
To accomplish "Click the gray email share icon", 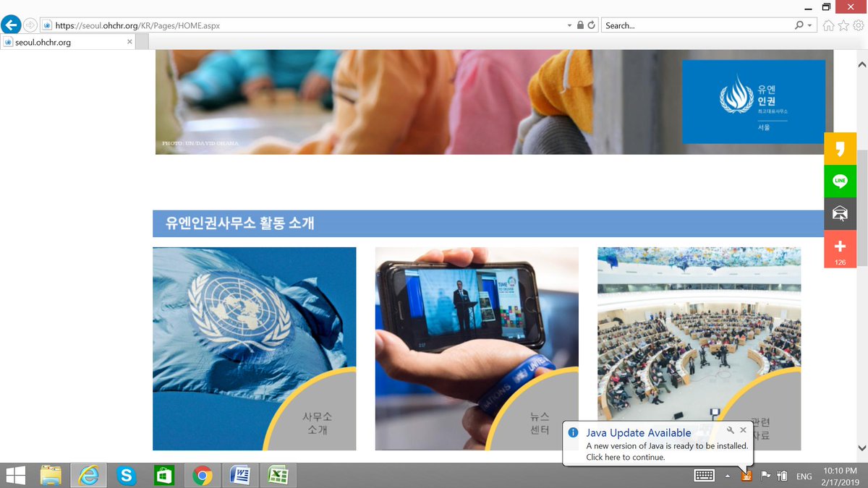I will 840,214.
